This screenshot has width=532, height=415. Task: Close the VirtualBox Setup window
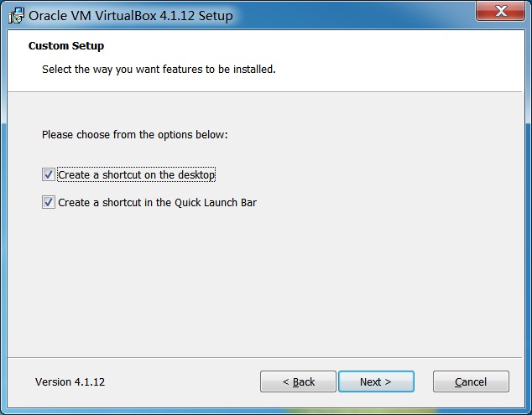[x=500, y=11]
